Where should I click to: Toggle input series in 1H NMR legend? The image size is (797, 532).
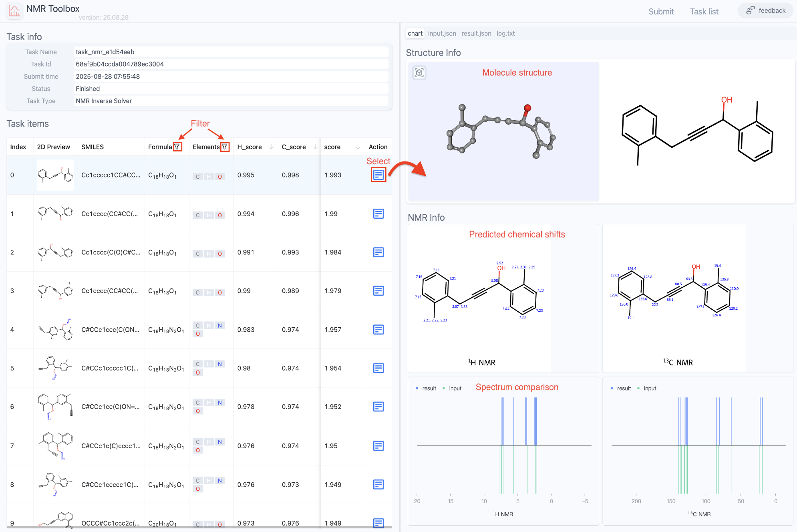(452, 388)
